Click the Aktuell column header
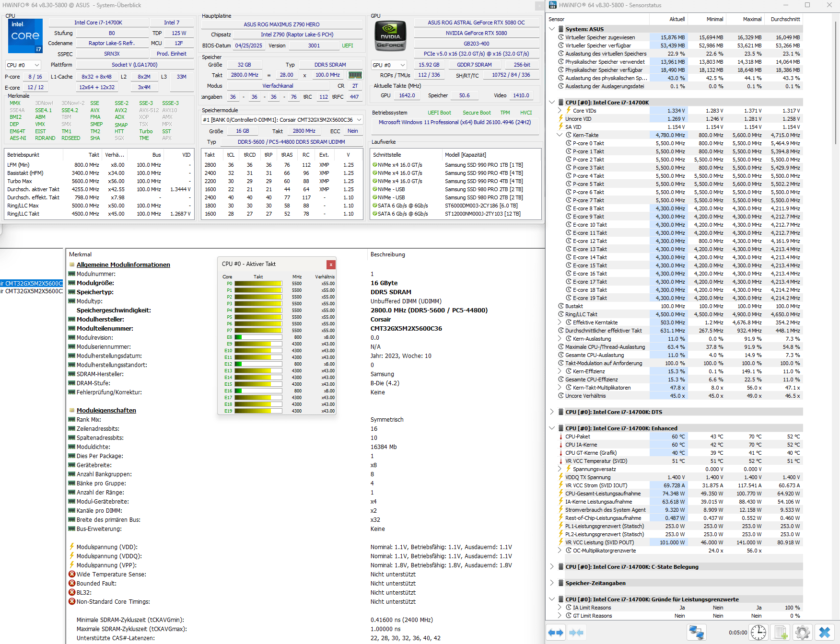 [x=668, y=19]
